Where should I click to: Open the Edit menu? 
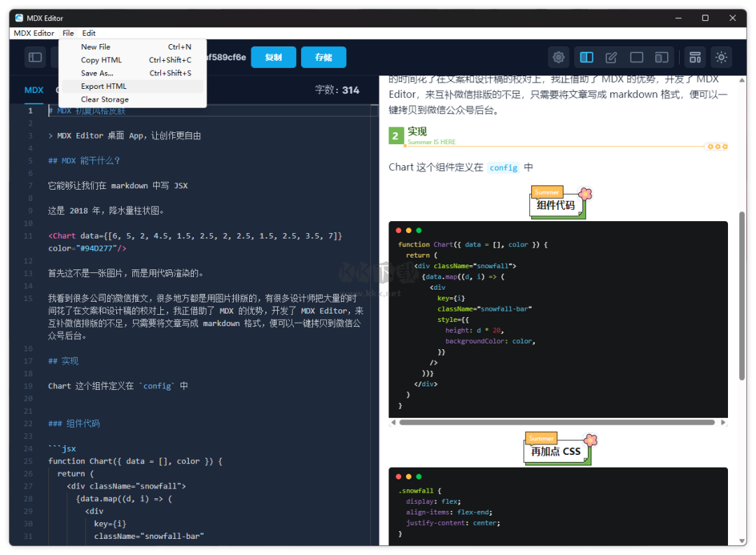[x=88, y=33]
